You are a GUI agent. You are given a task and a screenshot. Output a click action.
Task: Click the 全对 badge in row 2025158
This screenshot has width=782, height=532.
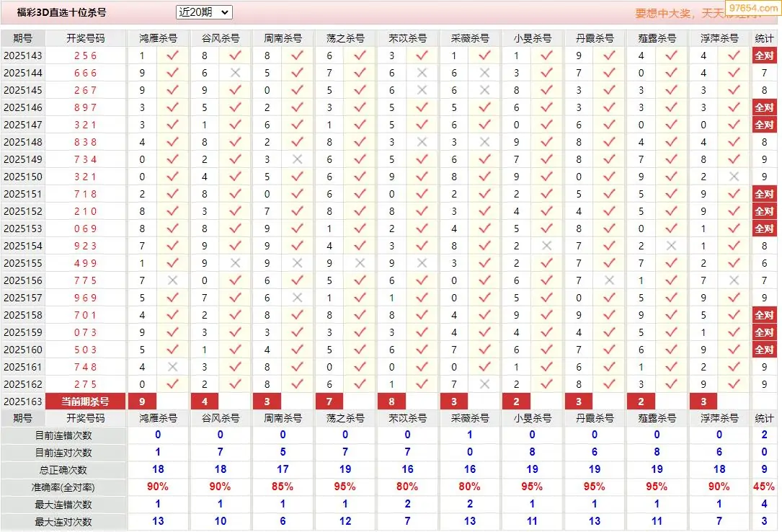pos(764,315)
